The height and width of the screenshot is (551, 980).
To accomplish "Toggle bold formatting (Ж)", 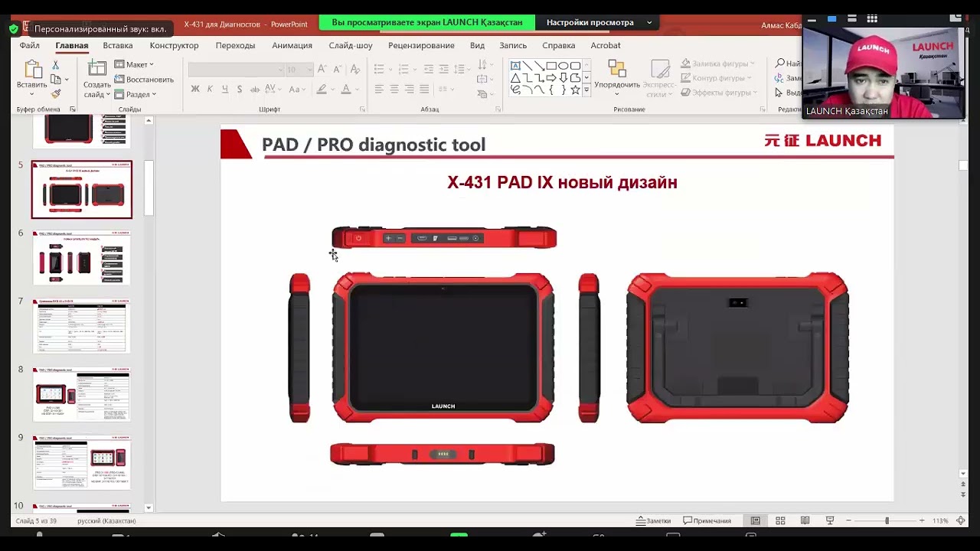I will coord(195,90).
